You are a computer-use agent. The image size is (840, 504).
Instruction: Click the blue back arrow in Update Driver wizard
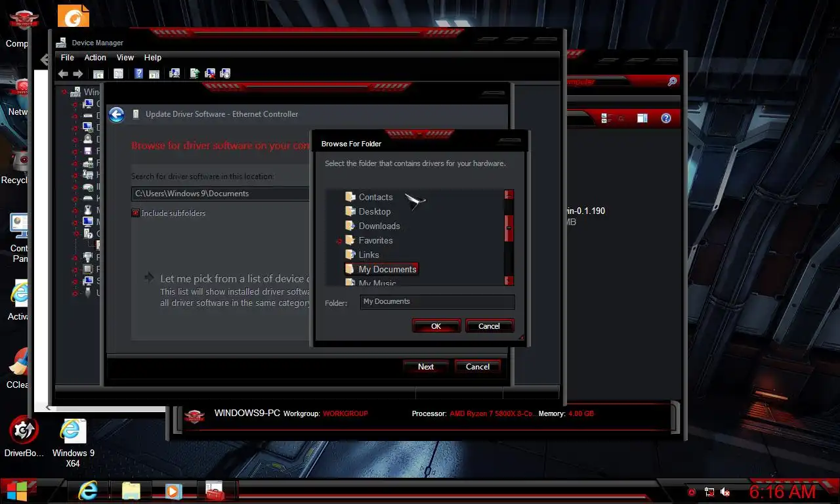pyautogui.click(x=116, y=115)
